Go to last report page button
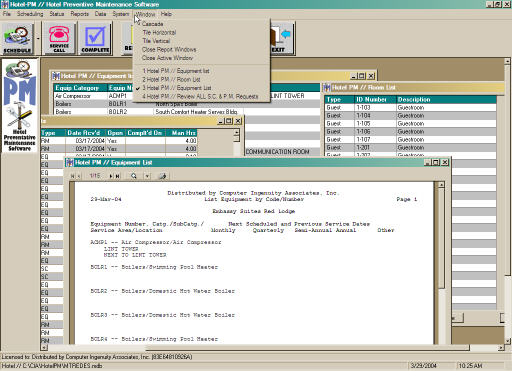 pos(118,176)
